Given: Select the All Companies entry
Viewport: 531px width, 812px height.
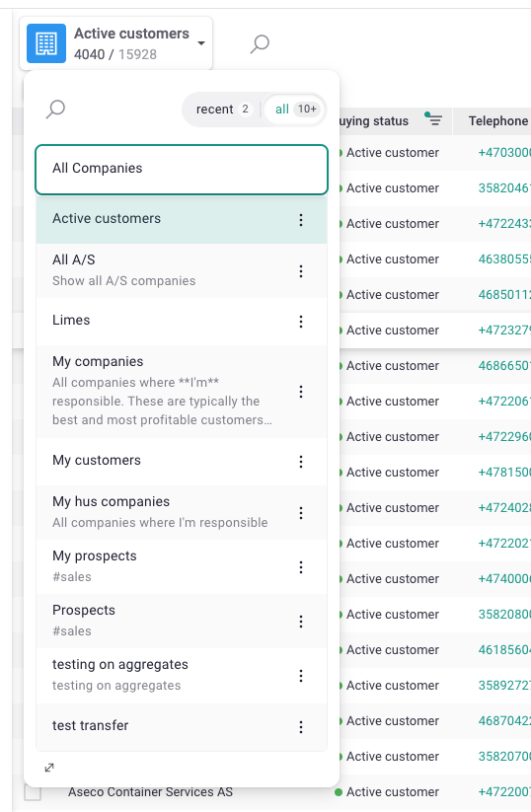Looking at the screenshot, I should (182, 170).
